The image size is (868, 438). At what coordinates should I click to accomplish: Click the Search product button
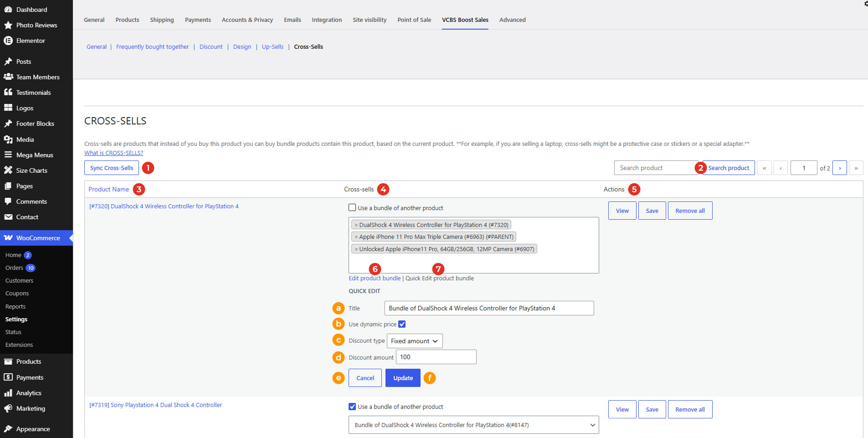(x=729, y=168)
